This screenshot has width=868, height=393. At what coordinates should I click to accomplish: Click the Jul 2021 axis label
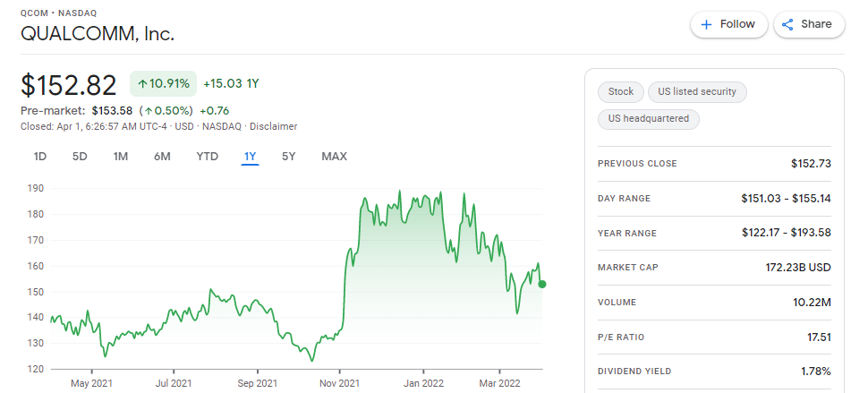[x=174, y=383]
